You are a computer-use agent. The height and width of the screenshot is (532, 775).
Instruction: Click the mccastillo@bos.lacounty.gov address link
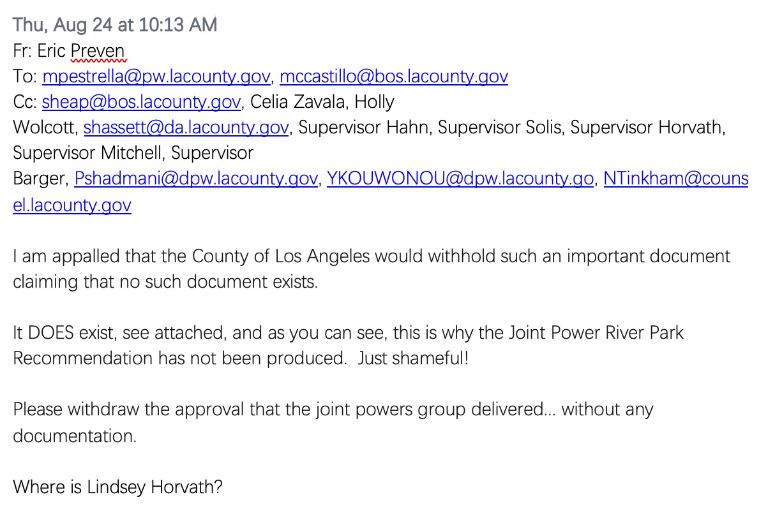pos(394,77)
